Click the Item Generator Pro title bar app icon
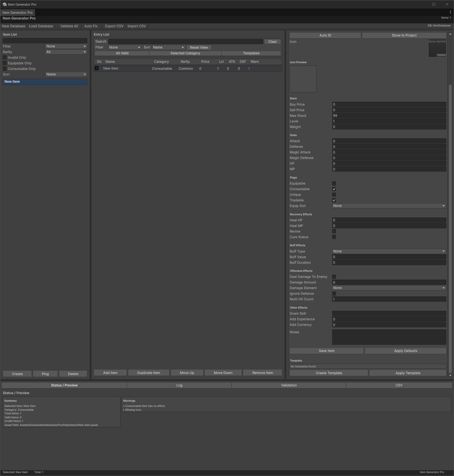The image size is (454, 476). pyautogui.click(x=4, y=4)
